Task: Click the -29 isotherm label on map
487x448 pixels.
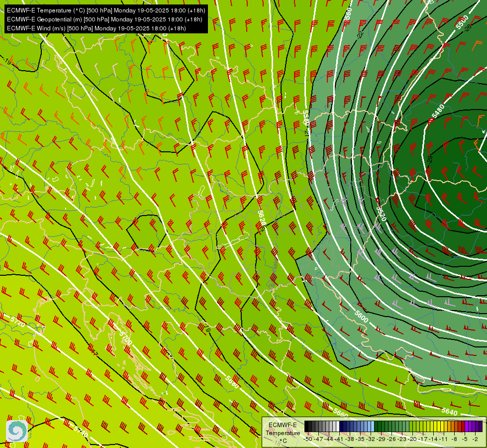Action: [x=429, y=159]
